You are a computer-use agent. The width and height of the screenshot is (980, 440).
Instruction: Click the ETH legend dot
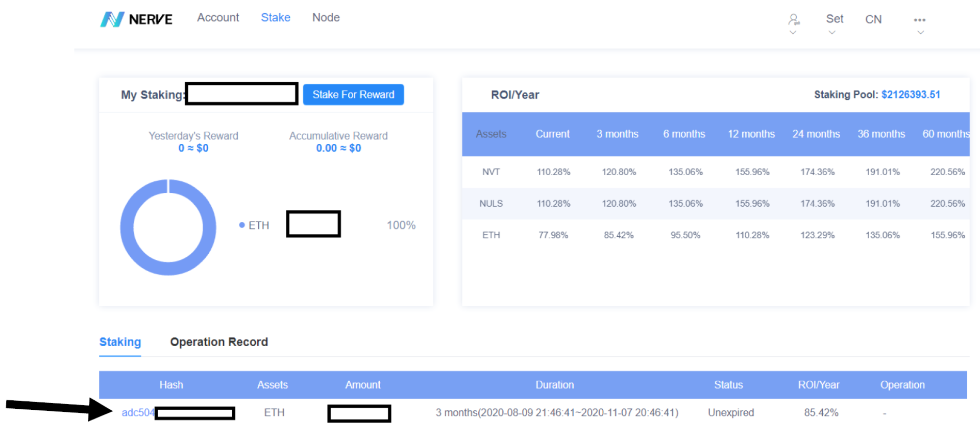point(242,225)
